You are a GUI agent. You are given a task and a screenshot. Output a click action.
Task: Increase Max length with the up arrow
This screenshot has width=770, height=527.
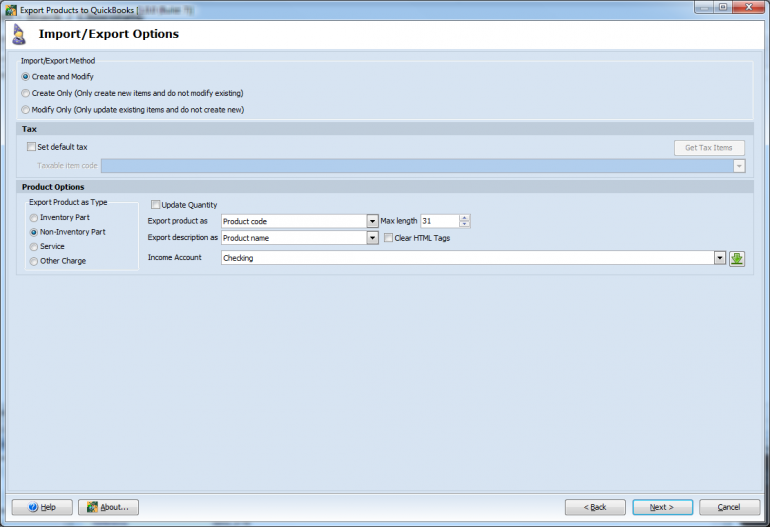[x=465, y=218]
